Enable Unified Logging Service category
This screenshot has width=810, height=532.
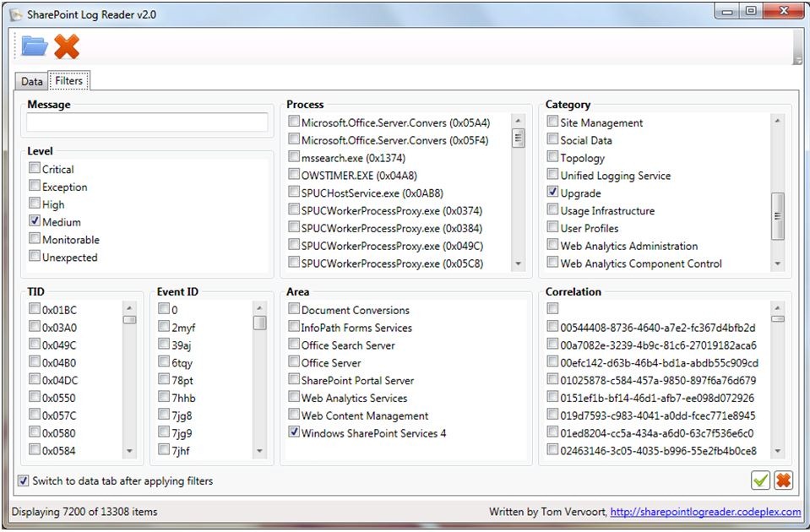pyautogui.click(x=552, y=175)
